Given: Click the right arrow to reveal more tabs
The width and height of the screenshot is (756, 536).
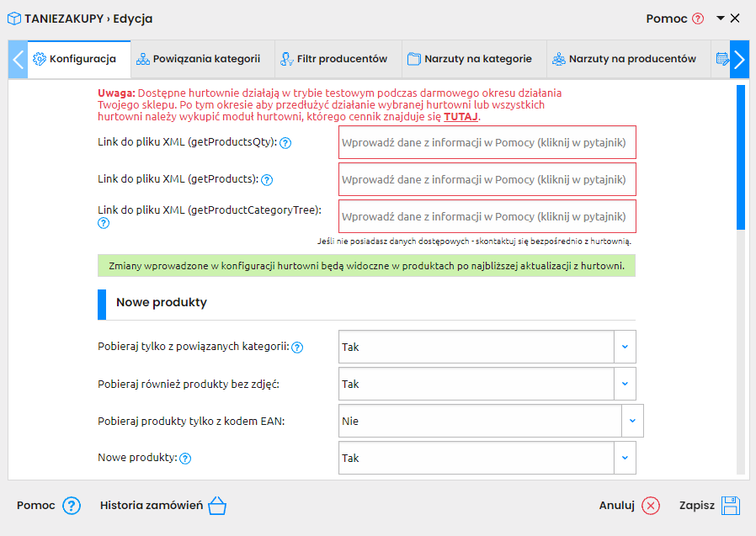Looking at the screenshot, I should pyautogui.click(x=740, y=60).
